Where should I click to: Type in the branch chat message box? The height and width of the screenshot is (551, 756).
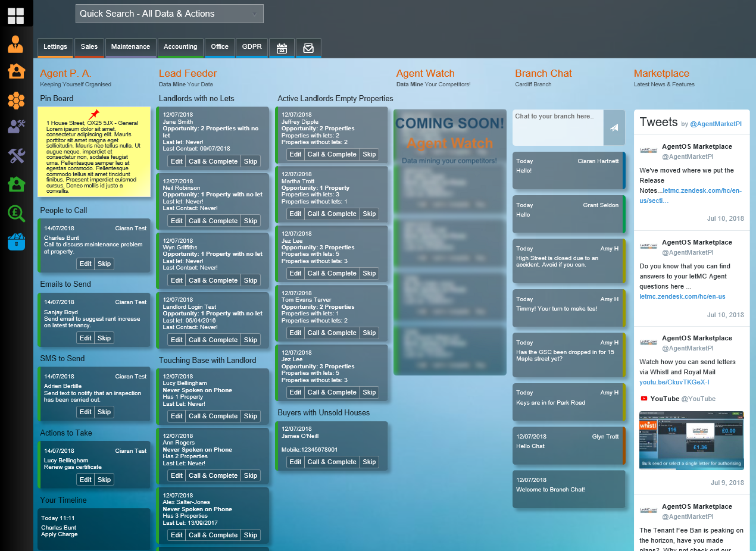click(558, 127)
